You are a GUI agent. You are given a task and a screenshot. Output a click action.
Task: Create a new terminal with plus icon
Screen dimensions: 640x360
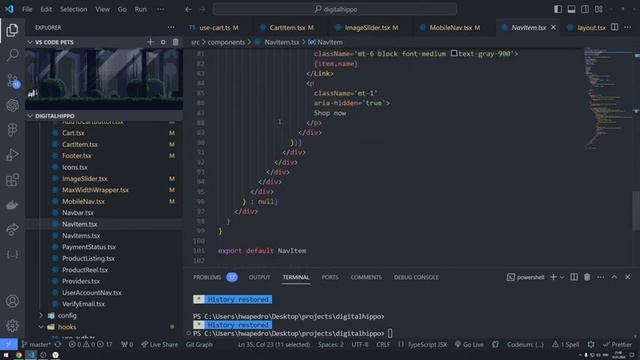pyautogui.click(x=553, y=277)
